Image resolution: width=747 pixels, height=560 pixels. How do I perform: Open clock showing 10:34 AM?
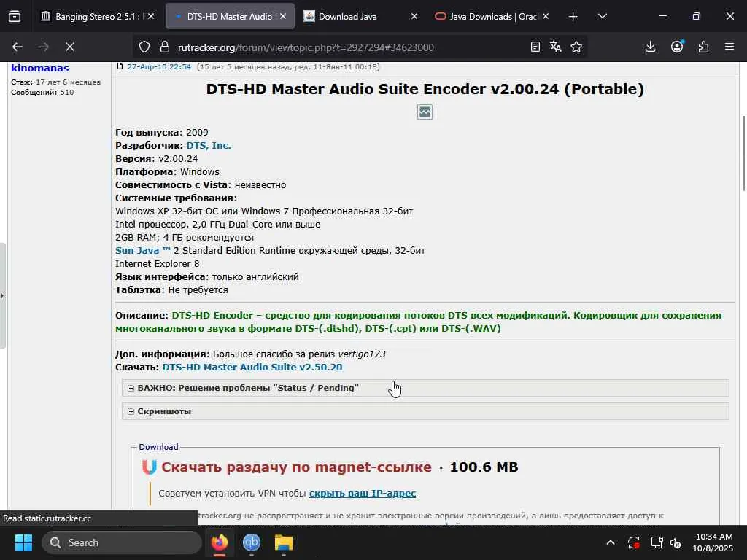[x=713, y=542]
